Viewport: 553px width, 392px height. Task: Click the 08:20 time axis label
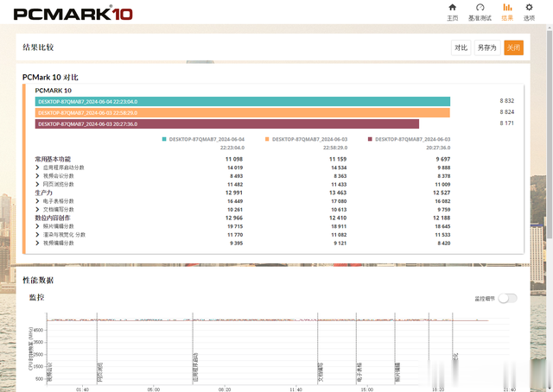(x=225, y=389)
